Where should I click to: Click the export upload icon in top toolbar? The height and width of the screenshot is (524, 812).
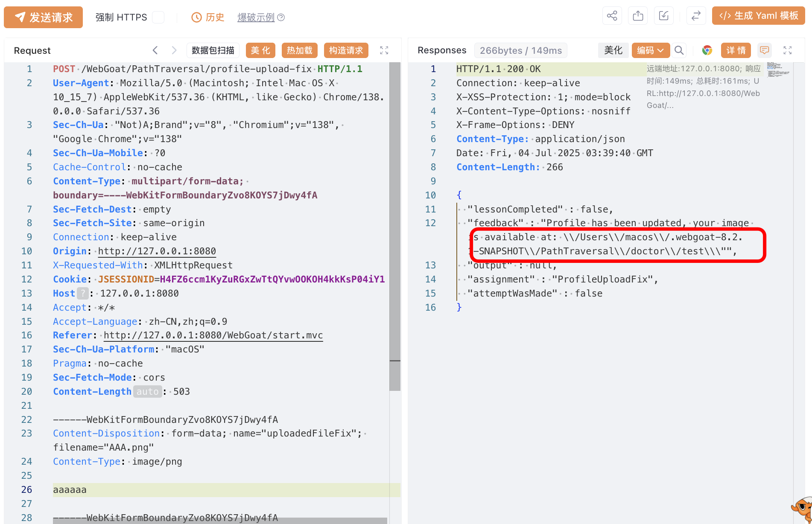point(638,16)
